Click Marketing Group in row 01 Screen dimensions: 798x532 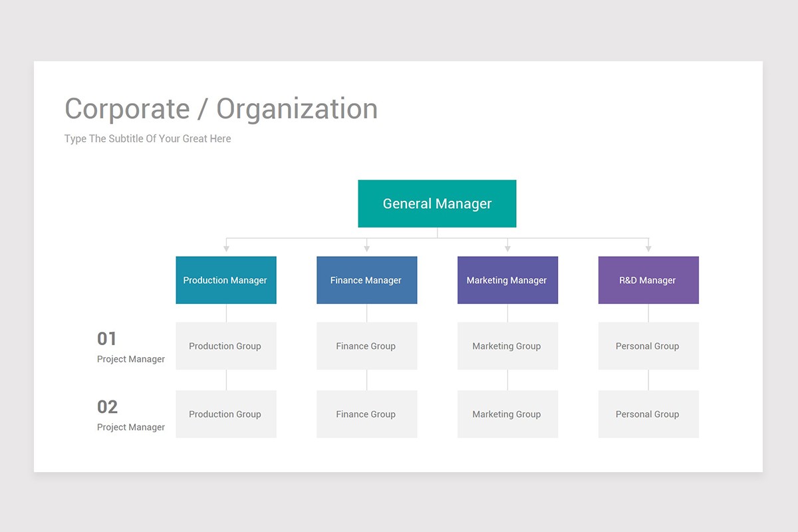[507, 346]
